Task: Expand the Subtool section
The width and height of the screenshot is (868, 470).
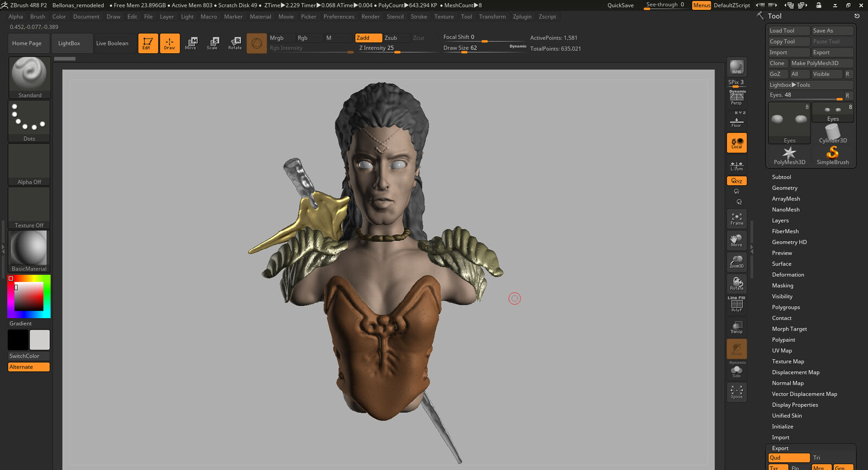Action: 781,177
